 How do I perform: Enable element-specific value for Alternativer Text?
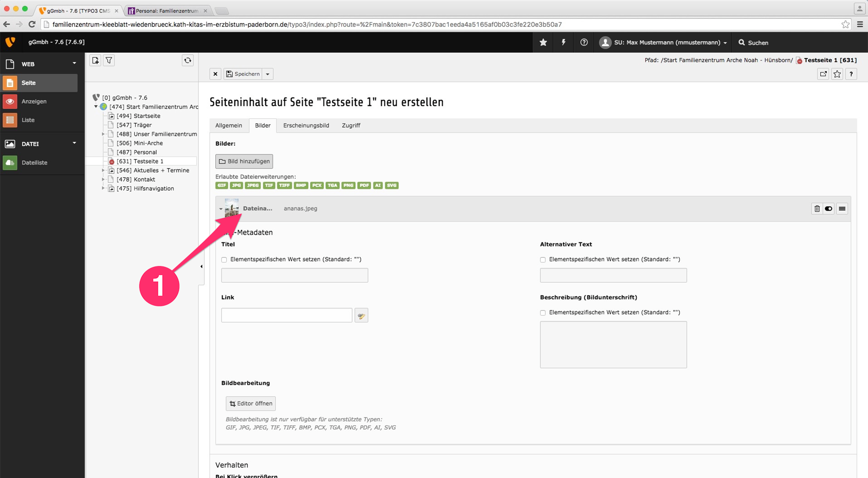point(543,260)
